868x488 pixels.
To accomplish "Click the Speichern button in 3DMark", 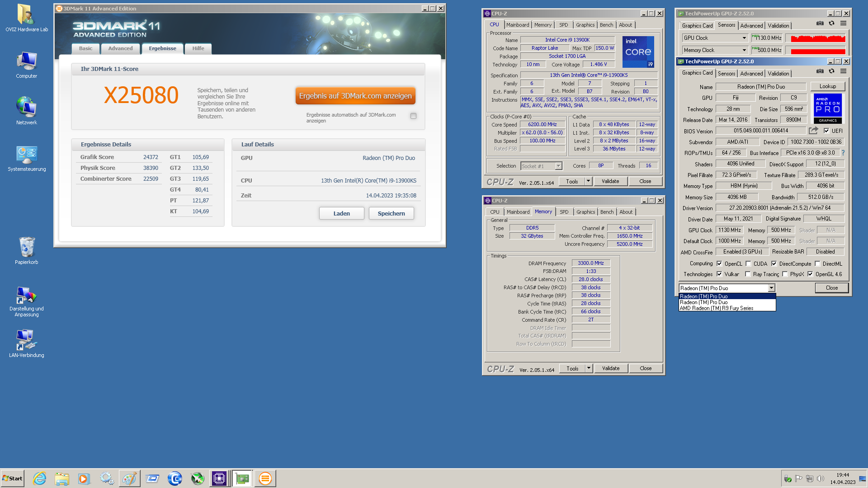I will (392, 213).
